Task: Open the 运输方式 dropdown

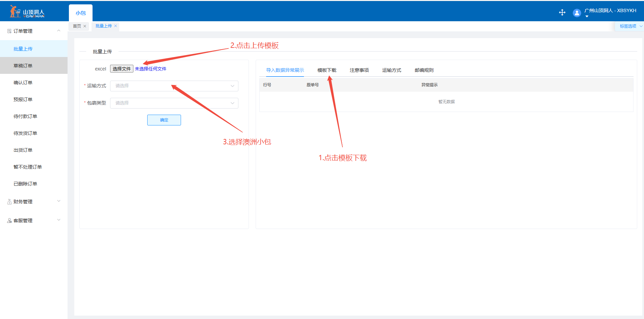Action: click(174, 86)
